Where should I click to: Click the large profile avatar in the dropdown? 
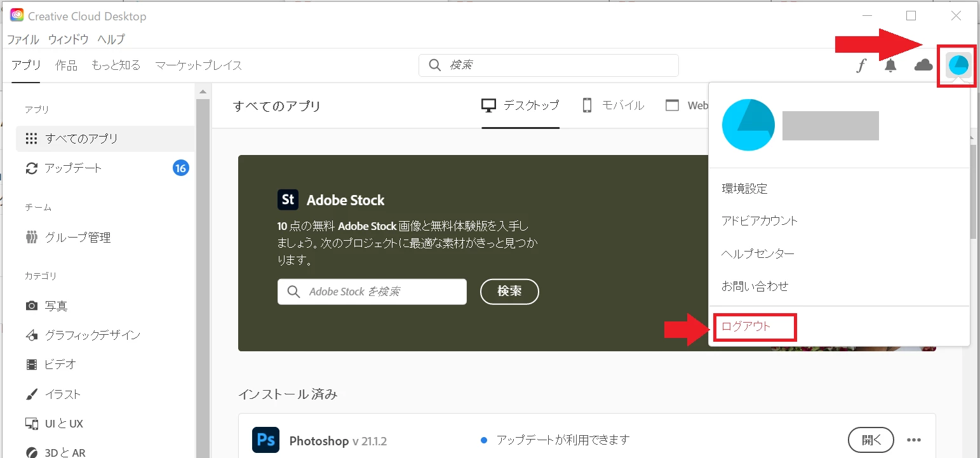(748, 125)
